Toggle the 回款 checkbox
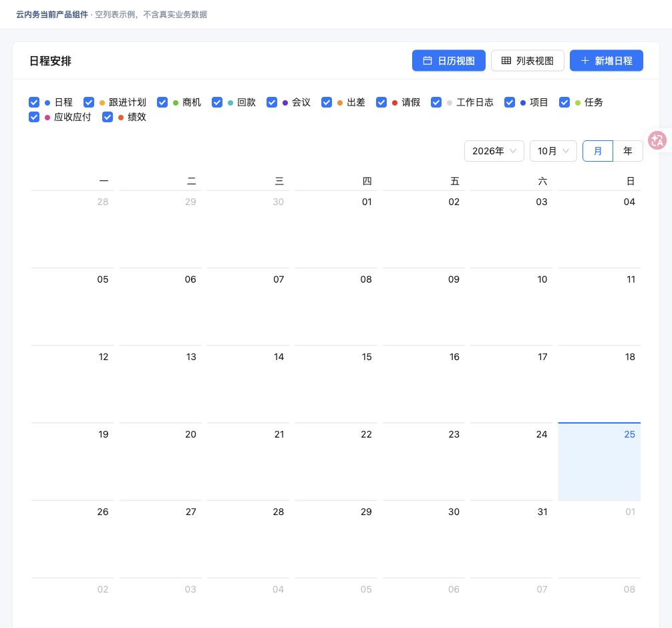 [x=217, y=102]
